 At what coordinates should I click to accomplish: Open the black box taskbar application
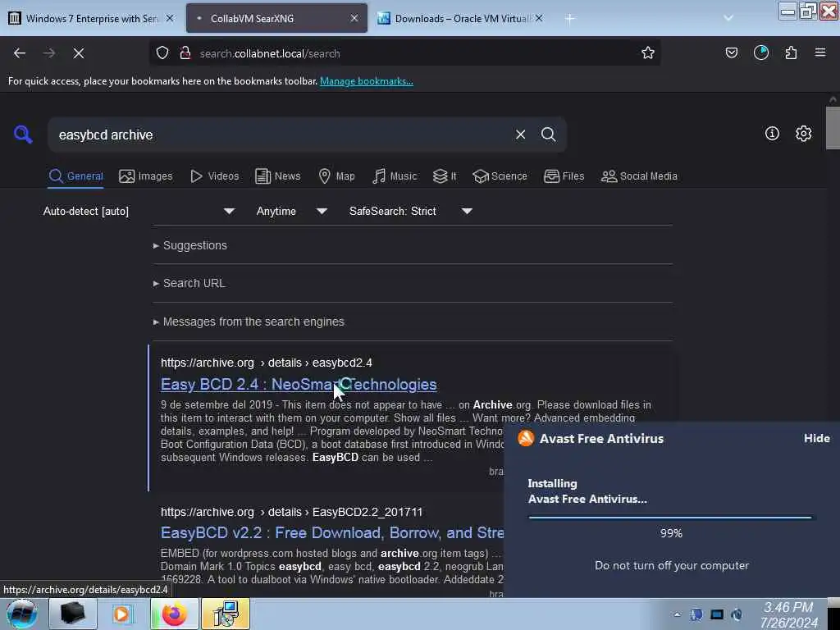[73, 614]
